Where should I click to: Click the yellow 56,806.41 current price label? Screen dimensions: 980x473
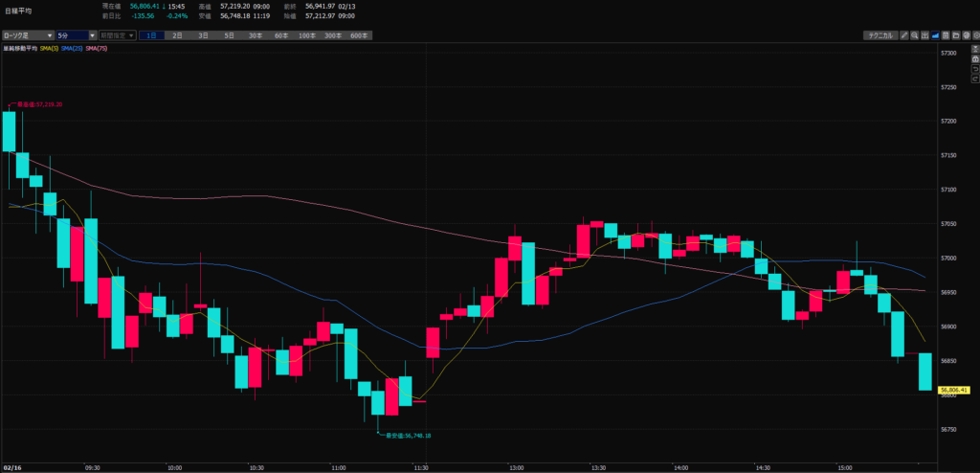point(955,390)
